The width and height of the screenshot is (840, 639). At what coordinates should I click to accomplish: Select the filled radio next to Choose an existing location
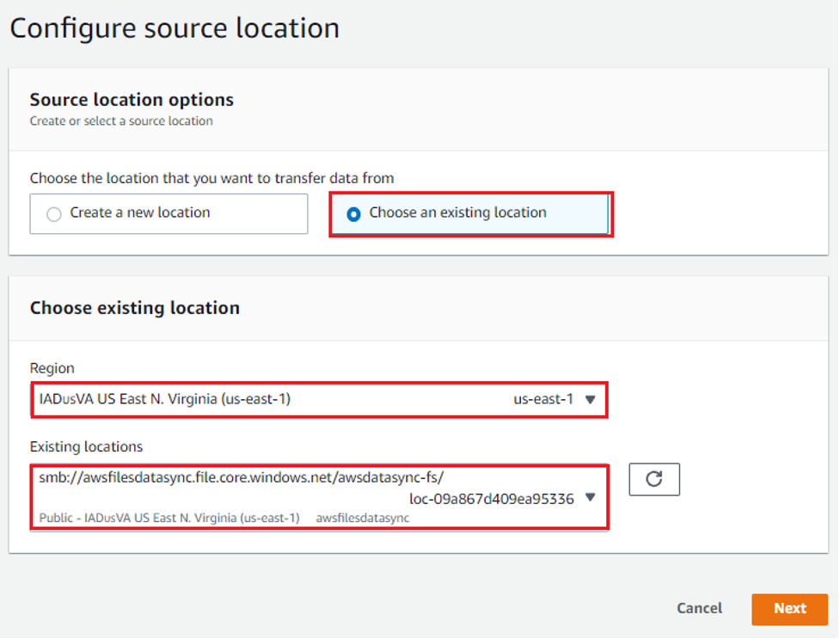tap(353, 213)
